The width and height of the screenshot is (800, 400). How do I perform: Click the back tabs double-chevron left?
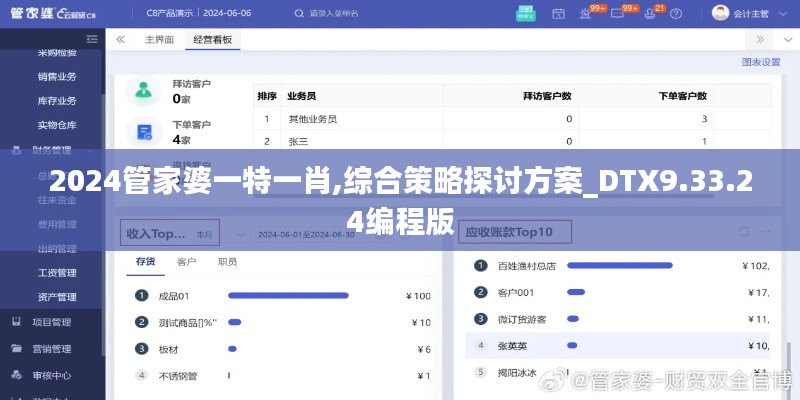[120, 39]
